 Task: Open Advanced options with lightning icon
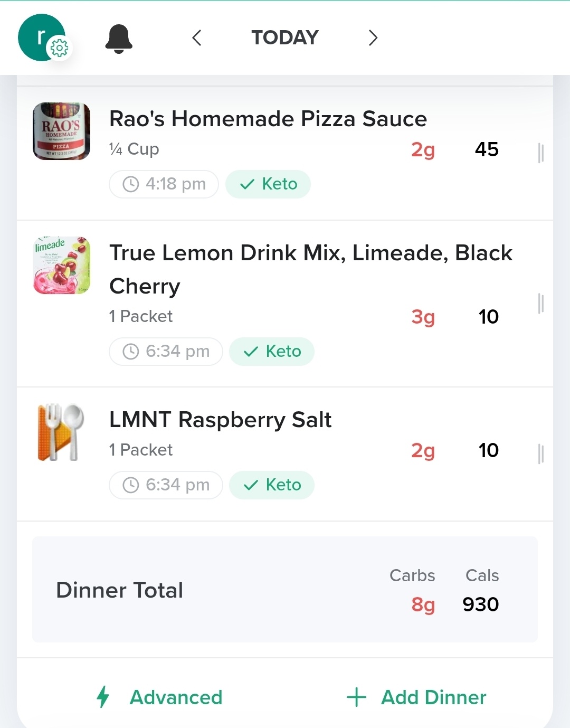[x=159, y=697]
